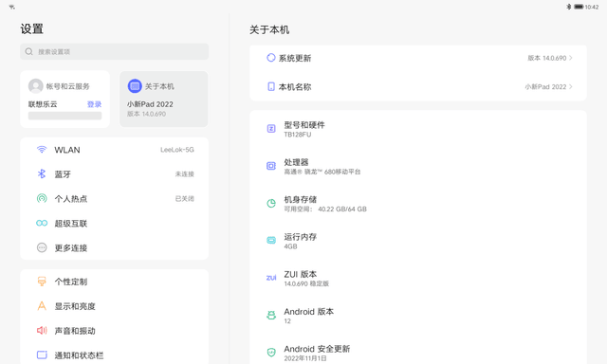The image size is (607, 364).
Task: Expand the 版本 14.0.690 chevron
Action: pos(571,58)
